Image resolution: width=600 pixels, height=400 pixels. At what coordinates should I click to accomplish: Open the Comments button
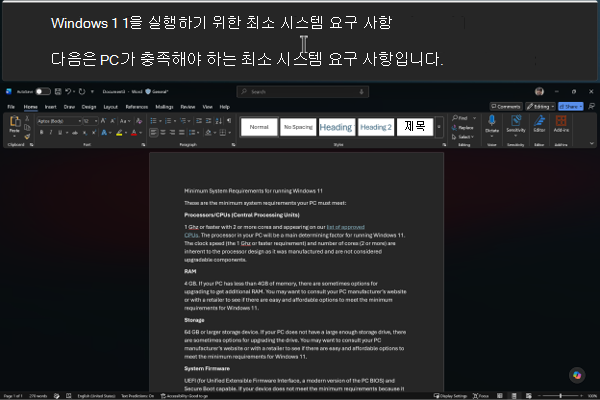coord(506,106)
